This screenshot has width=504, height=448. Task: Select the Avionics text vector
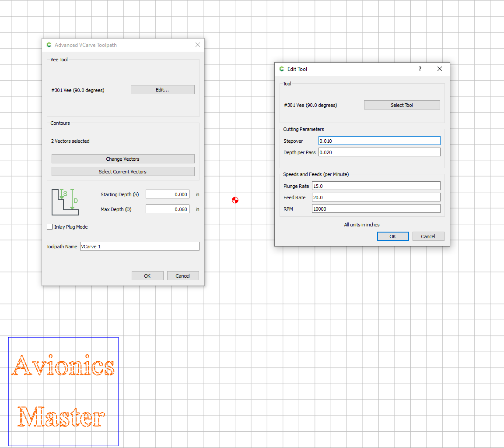click(63, 365)
